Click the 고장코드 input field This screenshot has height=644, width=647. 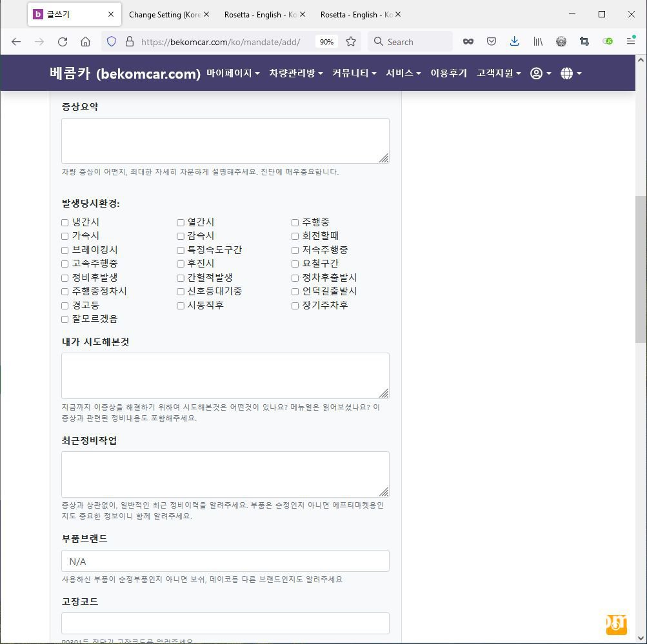coord(225,623)
